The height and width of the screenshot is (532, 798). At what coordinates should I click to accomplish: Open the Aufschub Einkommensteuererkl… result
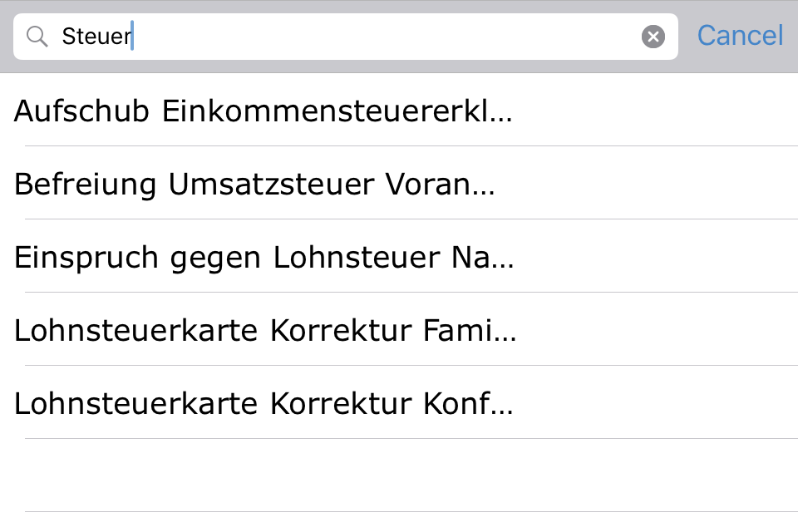[263, 111]
